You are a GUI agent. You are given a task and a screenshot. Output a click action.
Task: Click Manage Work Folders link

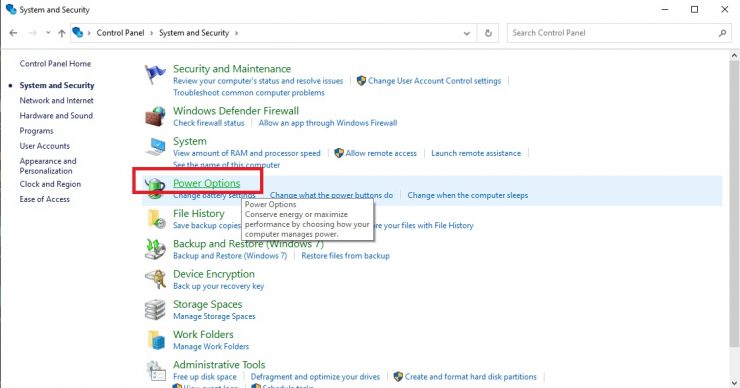[x=210, y=346]
